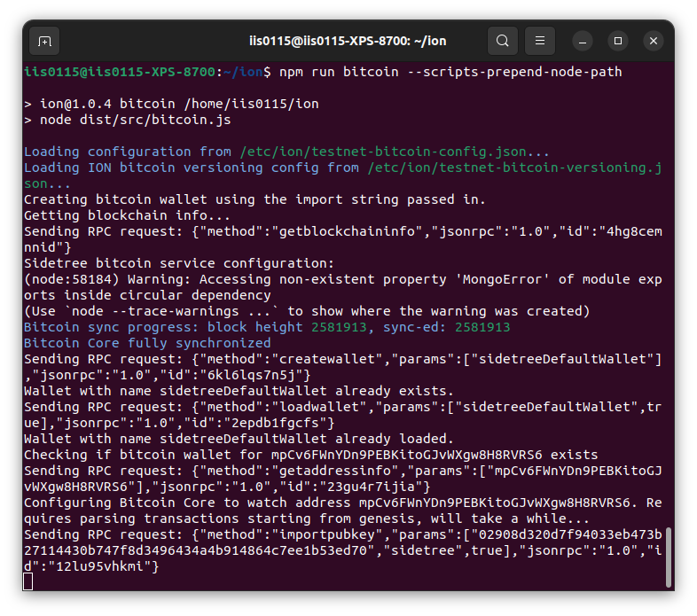
Task: Click the importpubkey RPC request line
Action: [342, 551]
